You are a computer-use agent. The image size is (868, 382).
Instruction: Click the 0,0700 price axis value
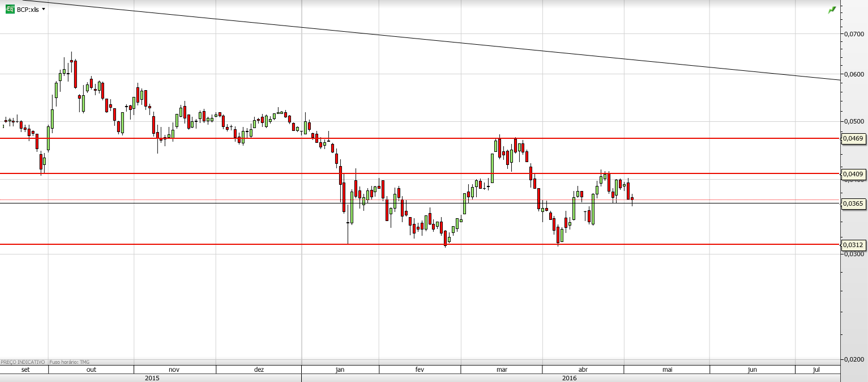pos(854,35)
